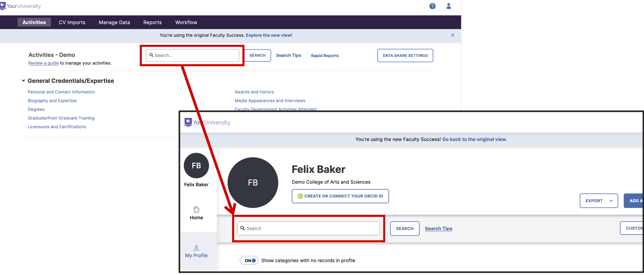The width and height of the screenshot is (644, 275).
Task: Open the help question mark icon
Action: pyautogui.click(x=432, y=6)
